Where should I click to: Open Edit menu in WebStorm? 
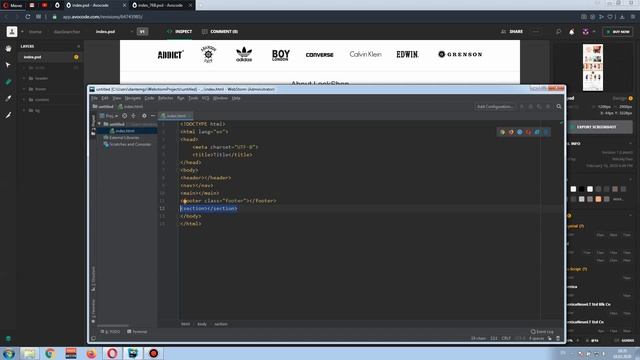(105, 98)
